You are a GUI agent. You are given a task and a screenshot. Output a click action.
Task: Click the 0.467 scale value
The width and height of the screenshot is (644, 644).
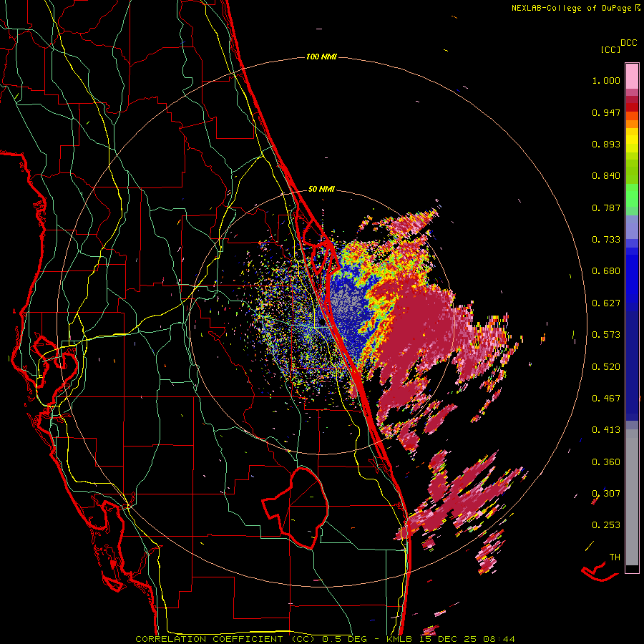click(x=606, y=399)
